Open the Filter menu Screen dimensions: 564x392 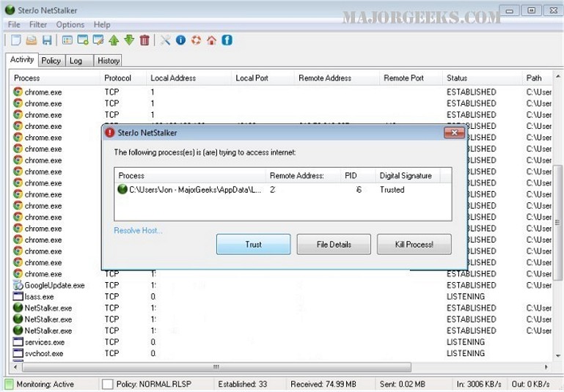point(38,24)
